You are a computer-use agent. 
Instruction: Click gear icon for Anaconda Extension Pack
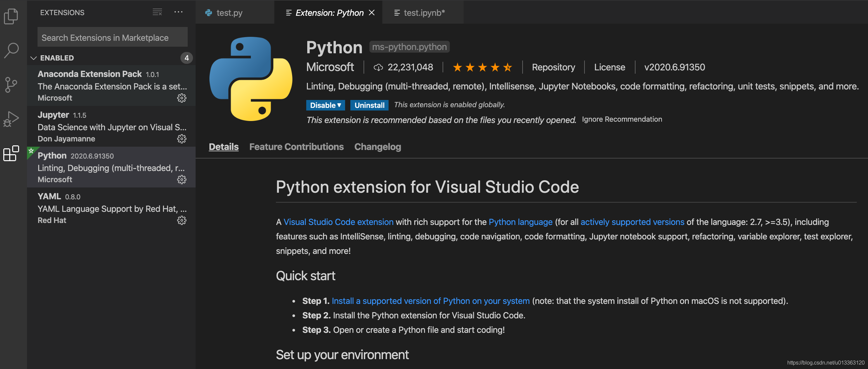(182, 98)
